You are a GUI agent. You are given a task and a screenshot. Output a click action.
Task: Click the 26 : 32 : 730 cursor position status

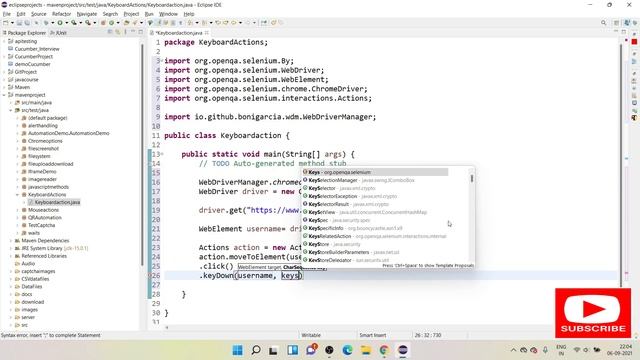pyautogui.click(x=428, y=335)
